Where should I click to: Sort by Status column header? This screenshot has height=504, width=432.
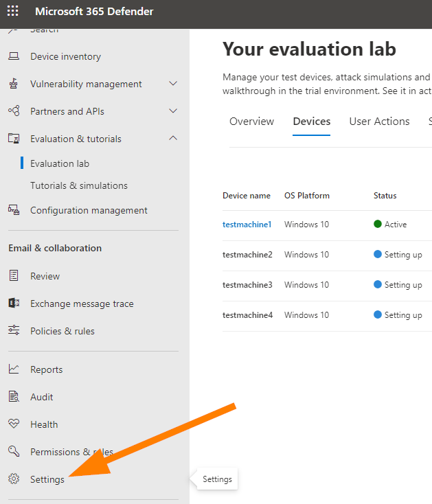385,196
